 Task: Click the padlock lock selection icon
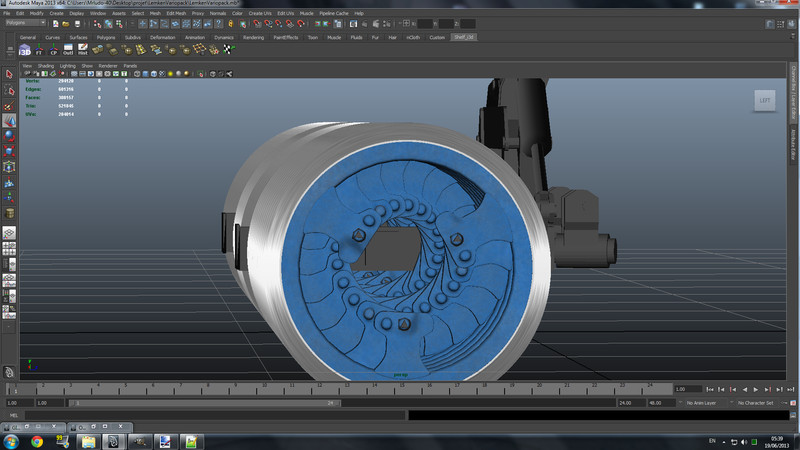pos(231,23)
